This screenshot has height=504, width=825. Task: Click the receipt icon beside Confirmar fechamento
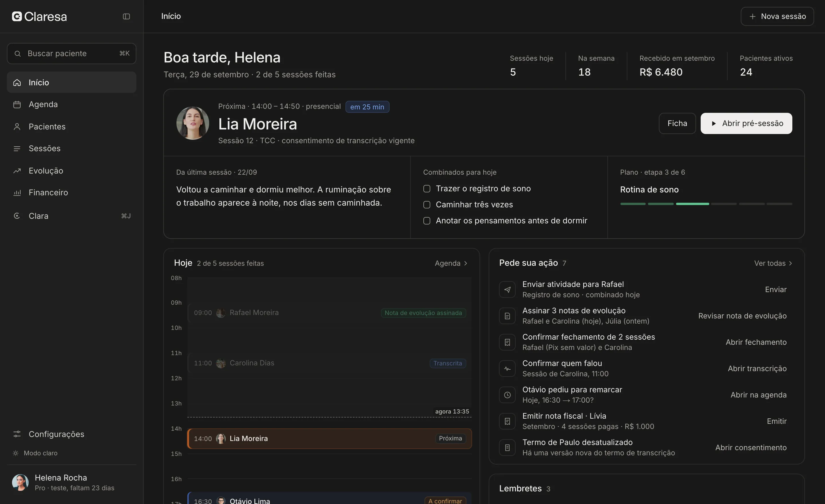point(507,342)
